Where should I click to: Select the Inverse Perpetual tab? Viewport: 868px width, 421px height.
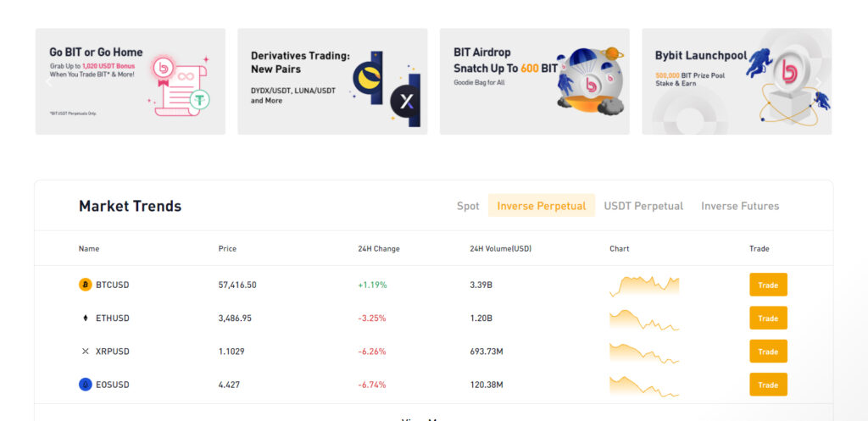pyautogui.click(x=542, y=206)
